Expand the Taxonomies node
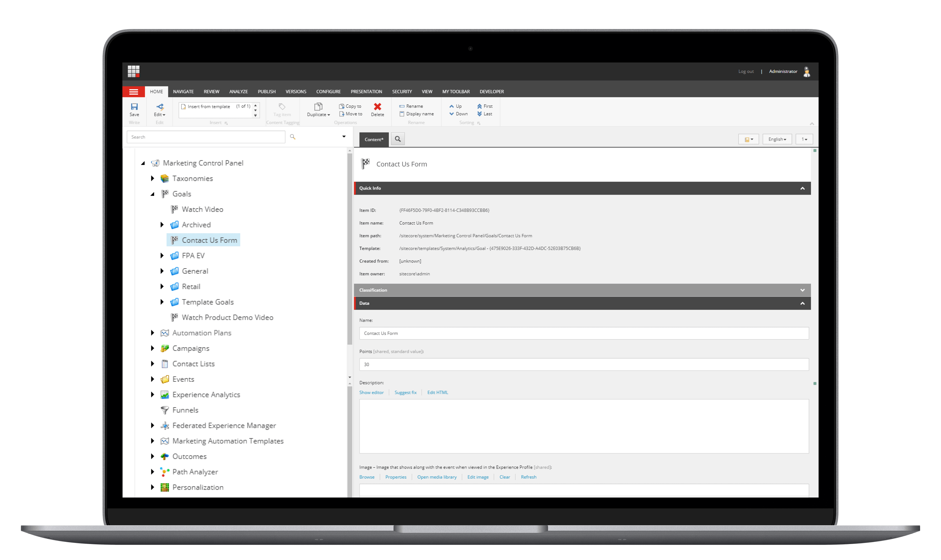 coord(152,179)
